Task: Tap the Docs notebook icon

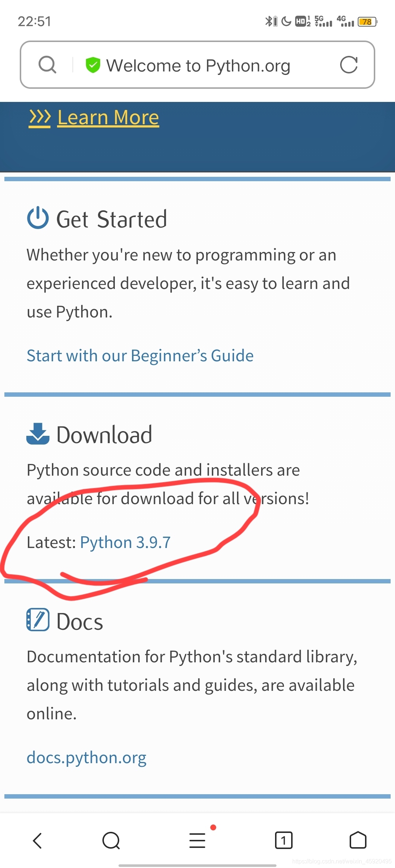Action: [x=38, y=620]
